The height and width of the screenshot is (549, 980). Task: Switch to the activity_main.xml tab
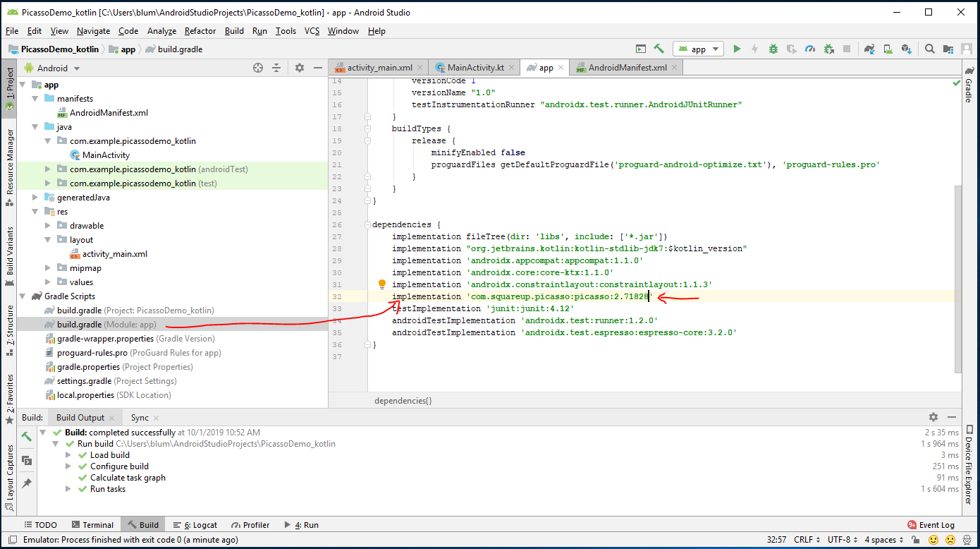(379, 68)
